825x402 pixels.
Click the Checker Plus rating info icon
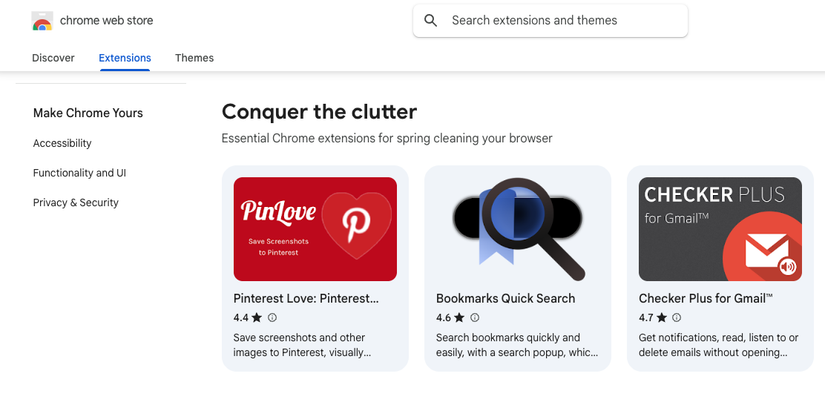(x=677, y=318)
